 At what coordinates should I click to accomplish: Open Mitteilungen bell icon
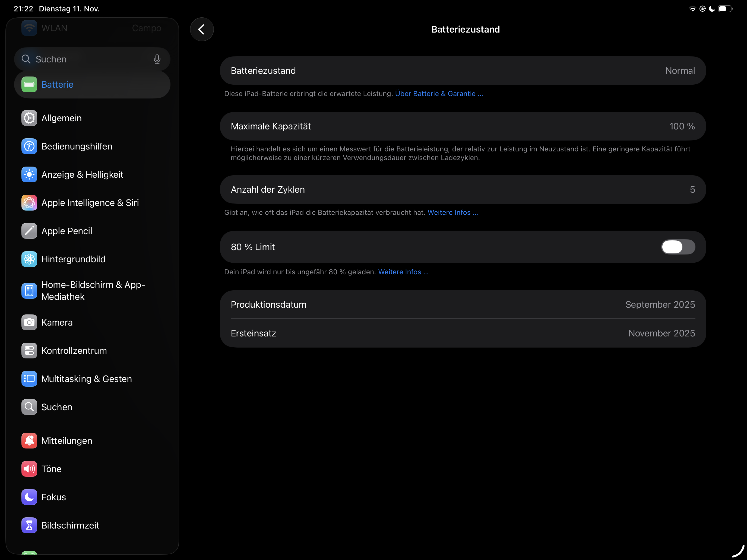click(x=29, y=441)
